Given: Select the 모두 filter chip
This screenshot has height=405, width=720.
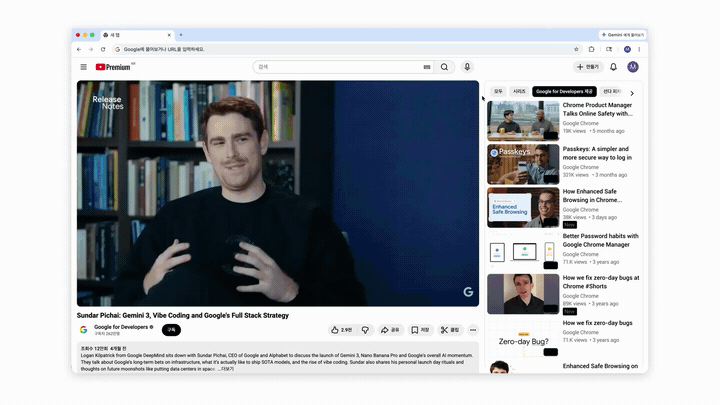Looking at the screenshot, I should point(498,91).
